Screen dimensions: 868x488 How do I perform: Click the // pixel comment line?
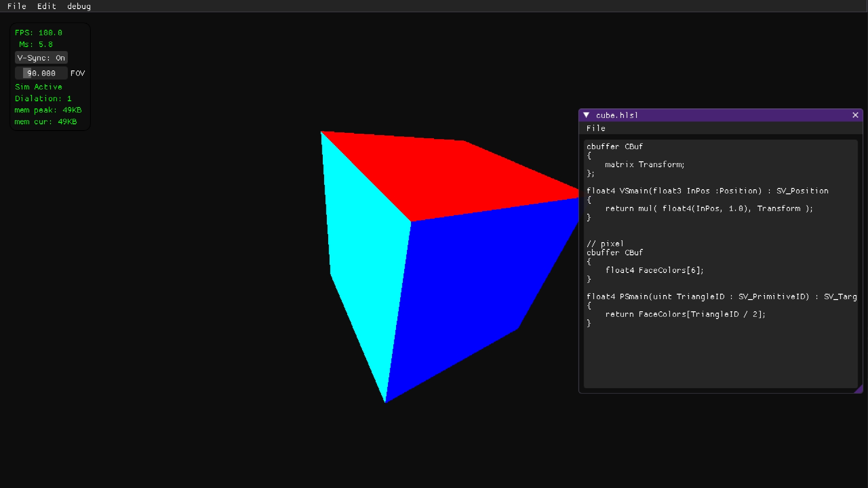click(605, 244)
